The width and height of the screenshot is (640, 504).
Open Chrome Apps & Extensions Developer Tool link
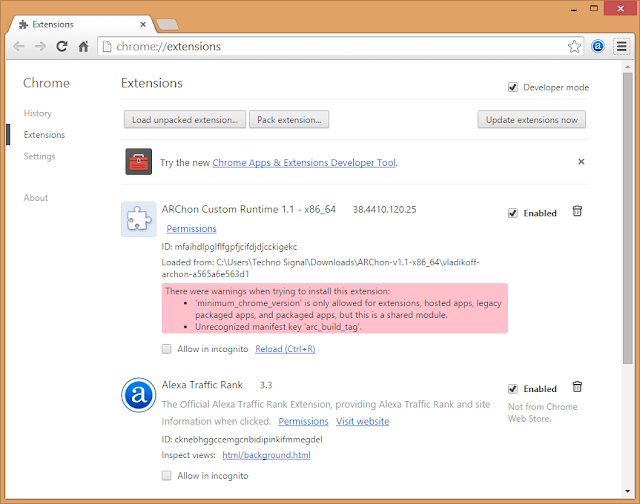click(x=304, y=163)
